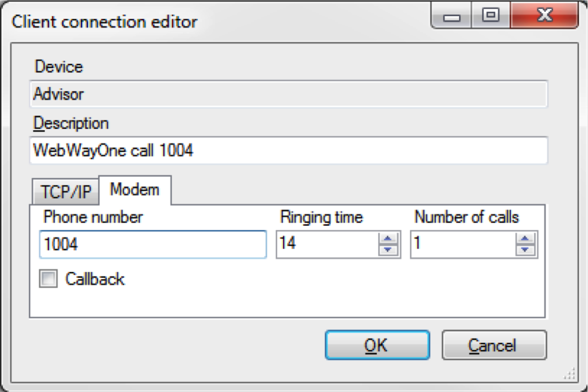Viewport: 588px width, 392px height.
Task: Click the Ringing time value field
Action: (x=327, y=244)
